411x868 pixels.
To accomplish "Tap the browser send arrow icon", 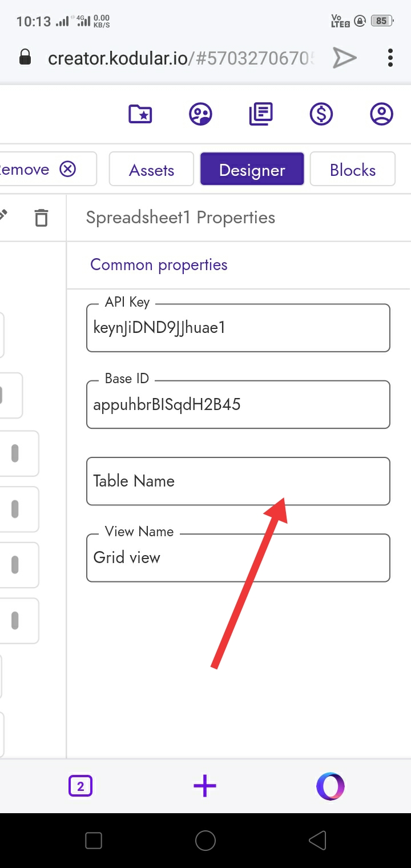I will tap(345, 58).
